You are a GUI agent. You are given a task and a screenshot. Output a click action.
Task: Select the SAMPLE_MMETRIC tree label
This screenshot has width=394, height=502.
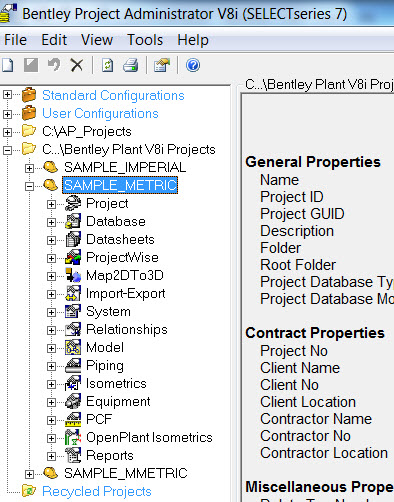126,473
